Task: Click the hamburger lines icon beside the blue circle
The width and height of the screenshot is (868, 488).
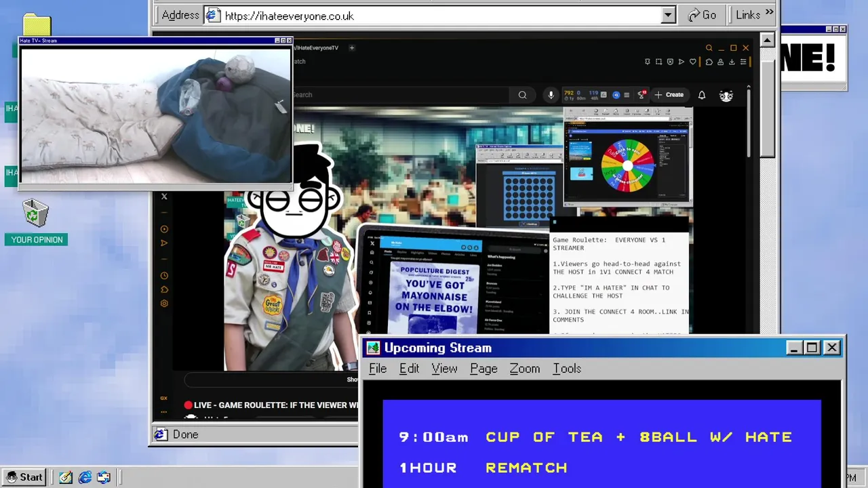Action: tap(627, 95)
